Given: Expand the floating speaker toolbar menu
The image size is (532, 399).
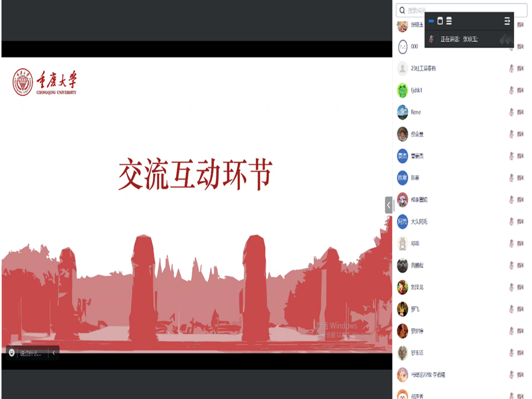Looking at the screenshot, I should pyautogui.click(x=507, y=21).
